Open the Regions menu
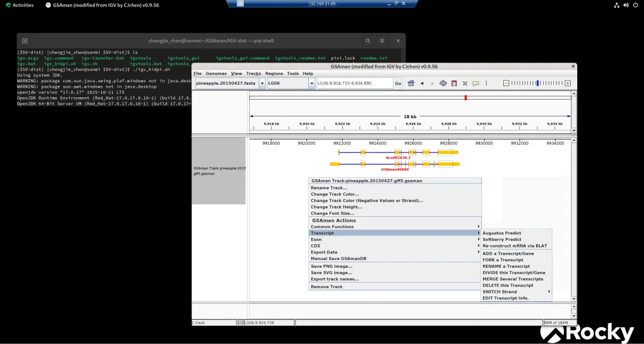Screen dimensions: 644x344 point(274,73)
